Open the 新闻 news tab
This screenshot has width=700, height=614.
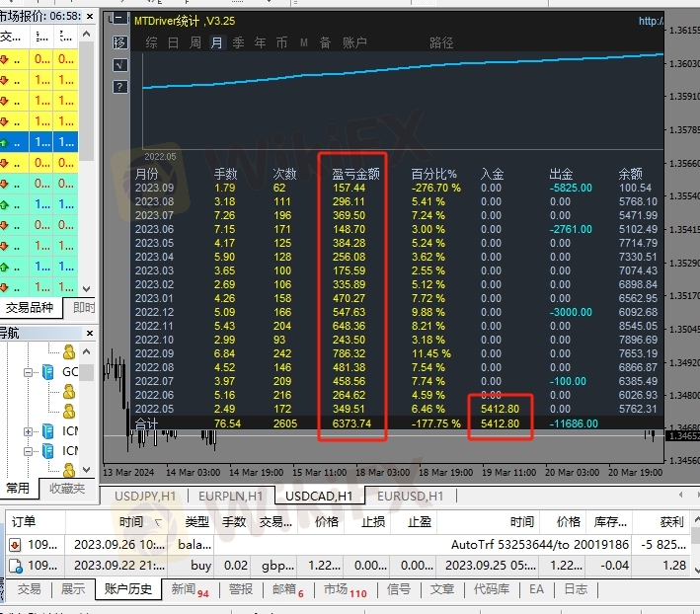click(x=191, y=590)
